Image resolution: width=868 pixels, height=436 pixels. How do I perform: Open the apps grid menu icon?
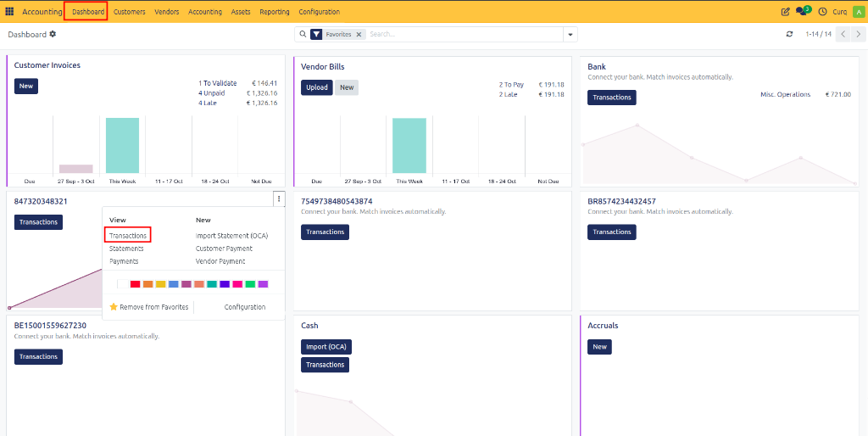pos(9,12)
